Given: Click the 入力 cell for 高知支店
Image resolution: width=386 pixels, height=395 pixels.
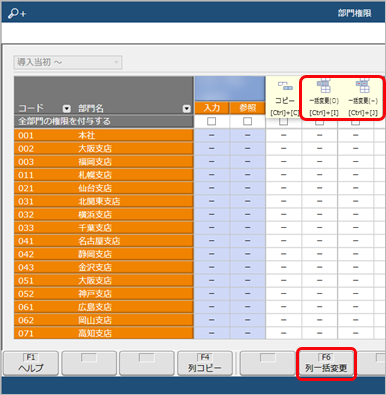Looking at the screenshot, I should tap(212, 333).
